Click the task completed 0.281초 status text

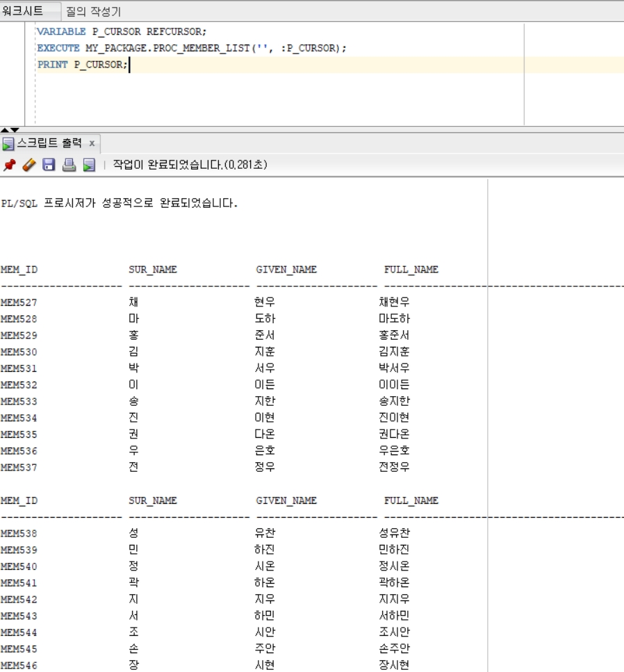(190, 165)
